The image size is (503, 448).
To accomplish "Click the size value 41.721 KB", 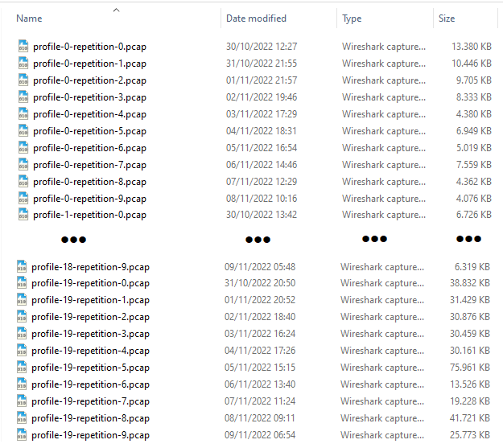I will click(470, 418).
